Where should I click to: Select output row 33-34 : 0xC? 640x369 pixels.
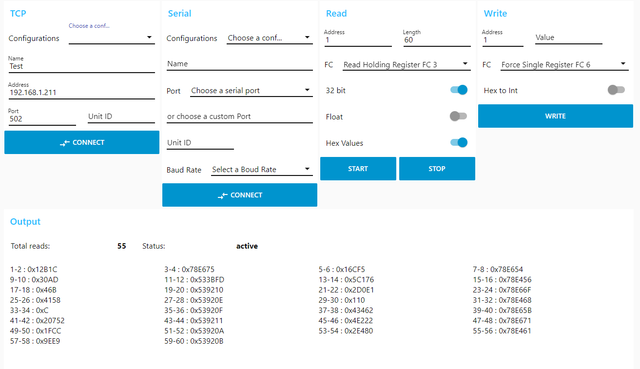[29, 310]
